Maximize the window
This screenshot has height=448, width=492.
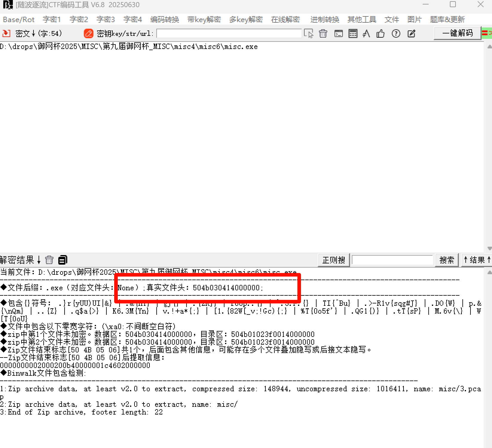tap(453, 4)
